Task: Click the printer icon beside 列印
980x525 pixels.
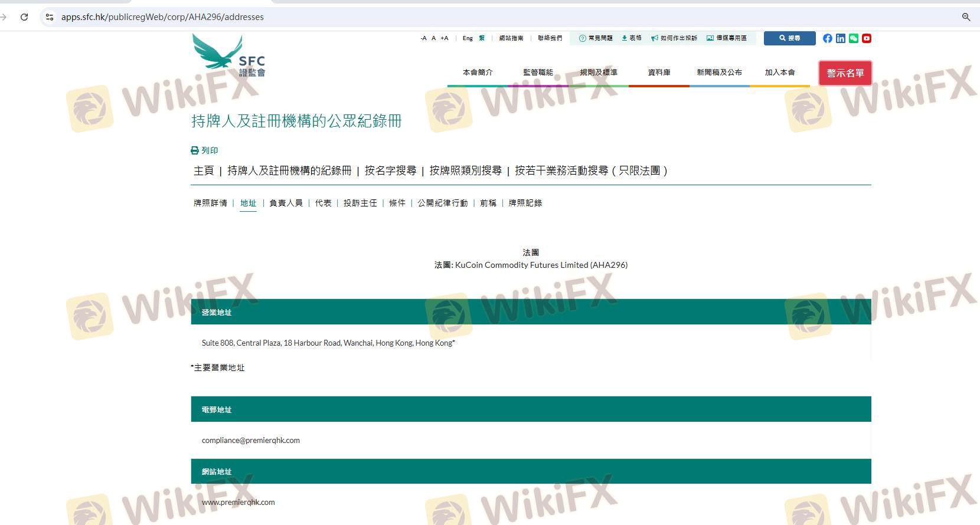Action: click(x=195, y=150)
